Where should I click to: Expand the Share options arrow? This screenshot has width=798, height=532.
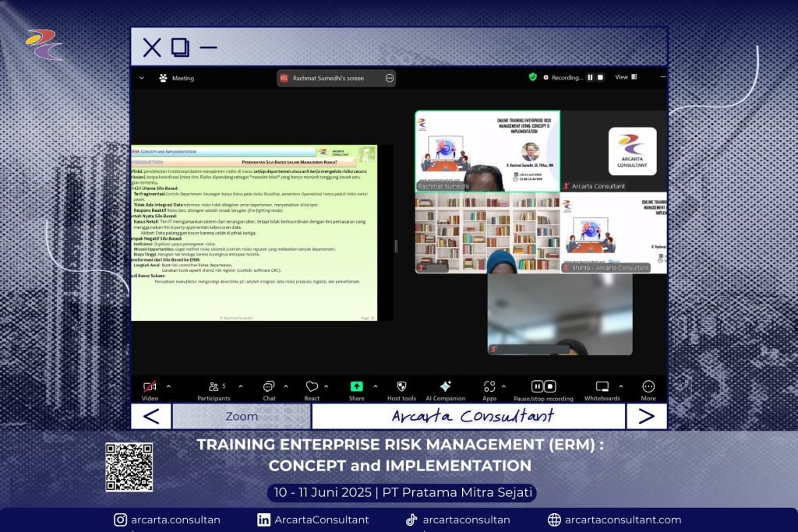click(375, 386)
